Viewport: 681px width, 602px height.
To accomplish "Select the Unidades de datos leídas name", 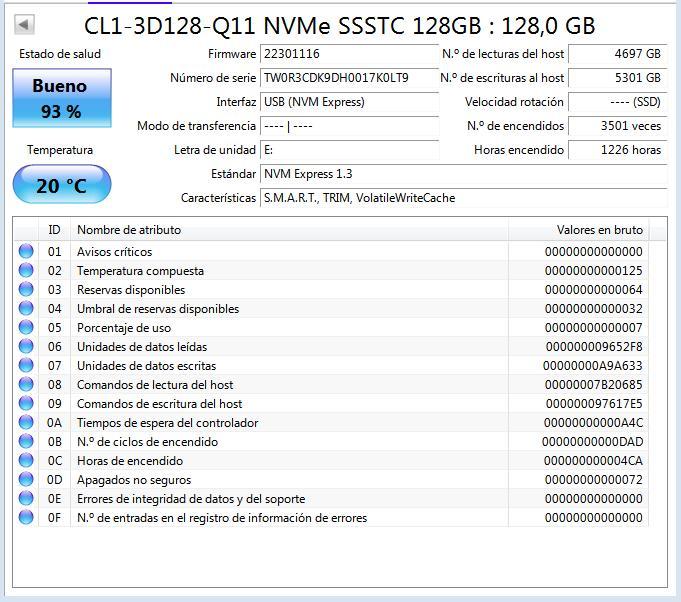I will 142,347.
